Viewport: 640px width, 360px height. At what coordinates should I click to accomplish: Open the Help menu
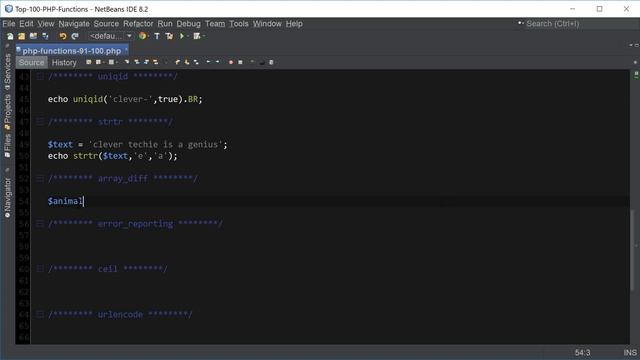point(294,24)
